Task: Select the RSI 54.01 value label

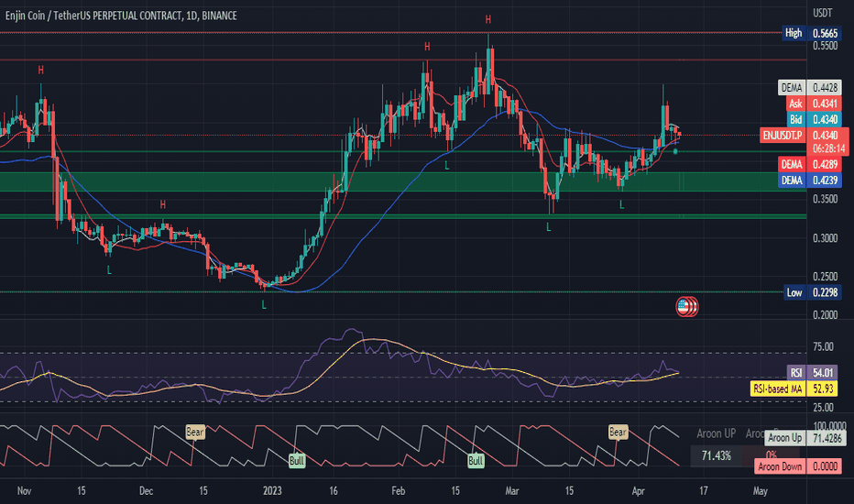Action: (x=813, y=373)
